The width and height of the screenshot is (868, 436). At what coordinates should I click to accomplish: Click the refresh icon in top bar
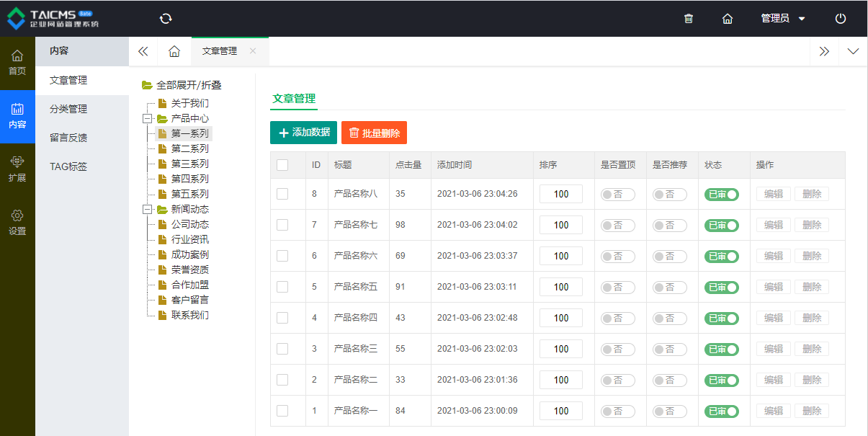166,19
